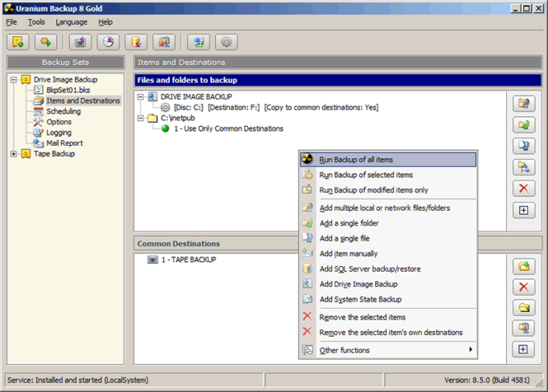
Task: Expand the Tape Backup tree node
Action: [x=13, y=154]
